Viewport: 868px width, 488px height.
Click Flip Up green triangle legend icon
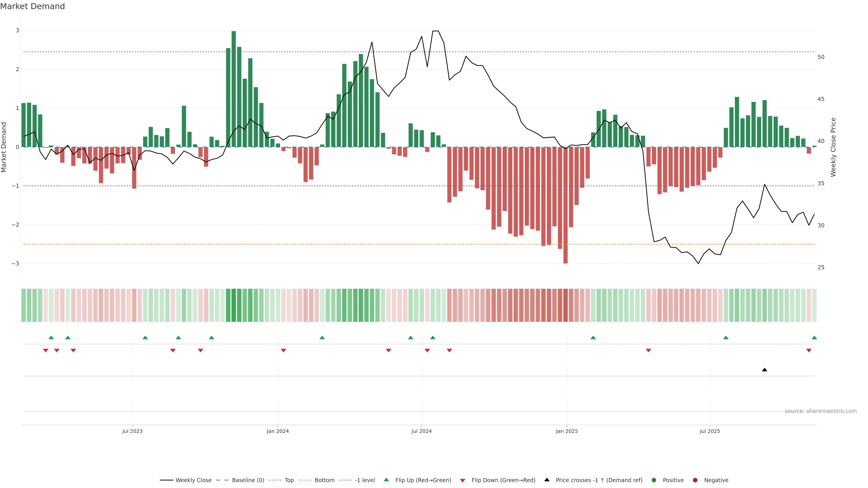(x=387, y=480)
